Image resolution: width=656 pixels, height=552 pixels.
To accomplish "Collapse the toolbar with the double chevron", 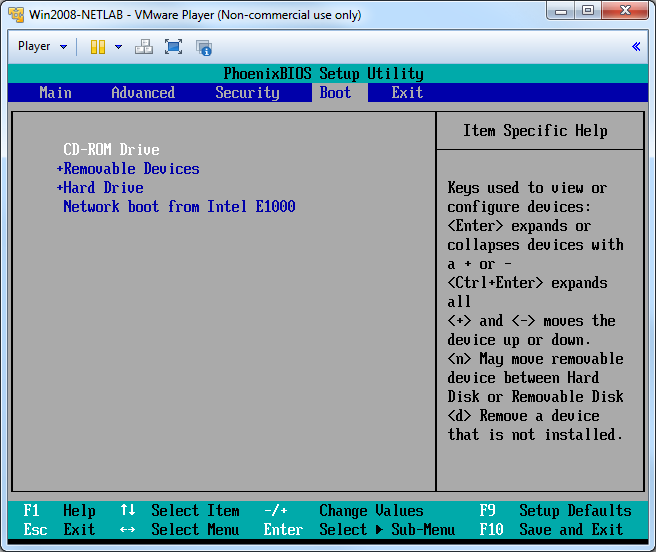I will click(x=636, y=46).
